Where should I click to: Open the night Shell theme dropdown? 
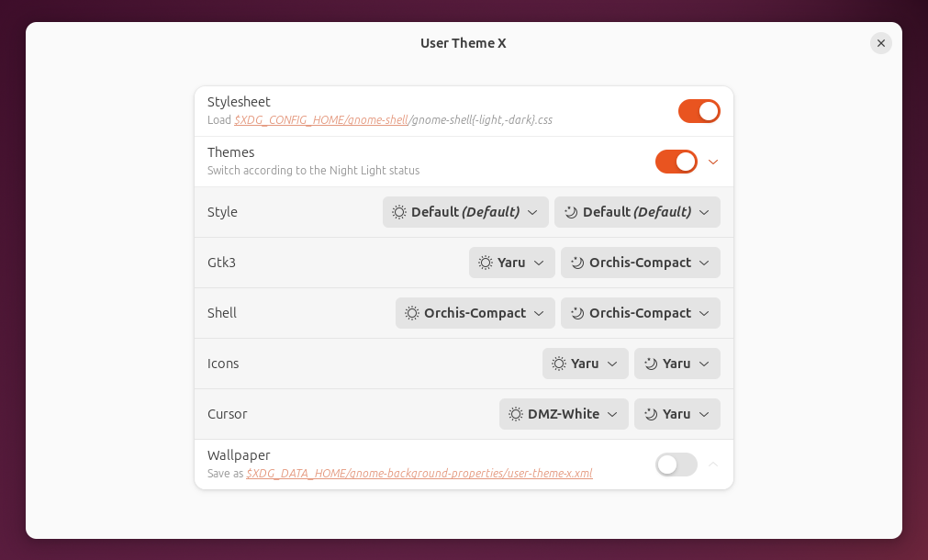pyautogui.click(x=640, y=313)
